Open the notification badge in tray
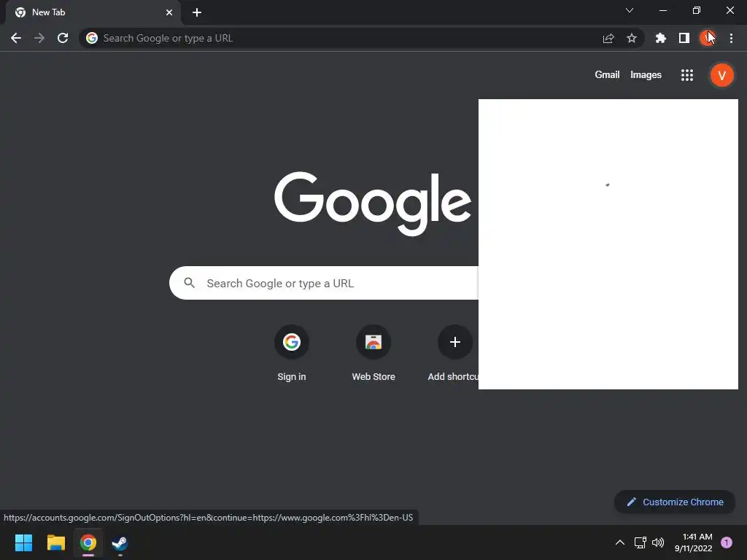The height and width of the screenshot is (560, 747). point(727,542)
